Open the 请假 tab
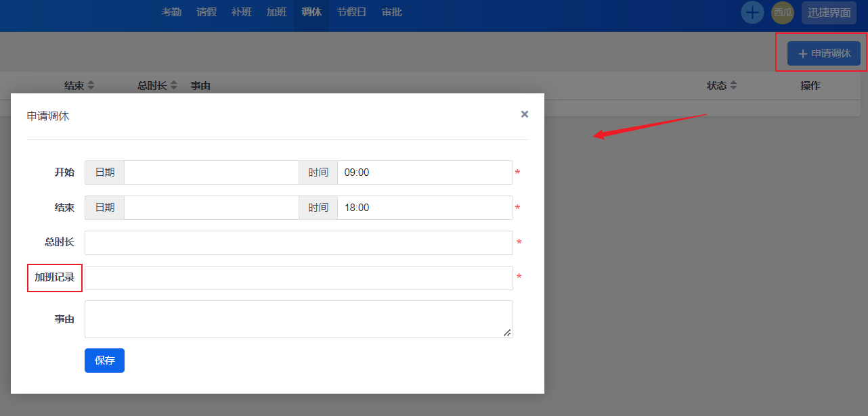The width and height of the screenshot is (868, 416). click(x=207, y=12)
